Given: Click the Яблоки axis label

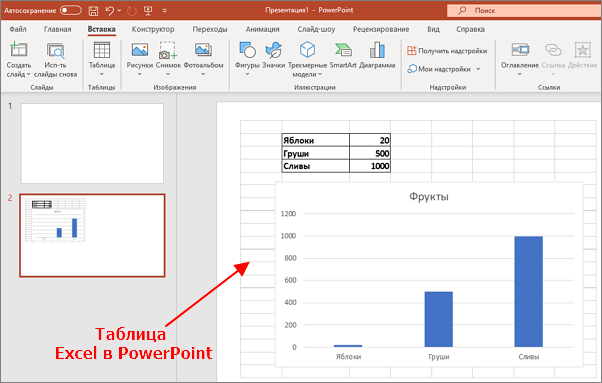Looking at the screenshot, I should 348,357.
